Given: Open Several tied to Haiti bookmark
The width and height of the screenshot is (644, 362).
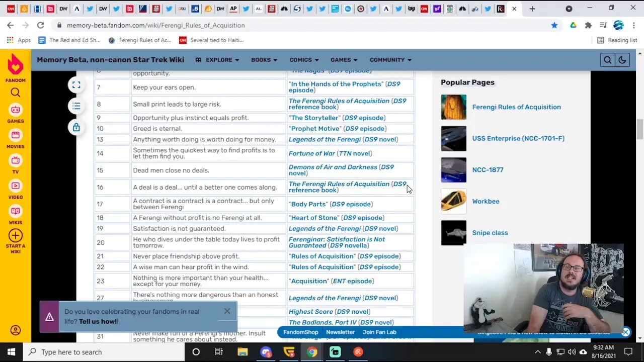Looking at the screenshot, I should (x=211, y=40).
